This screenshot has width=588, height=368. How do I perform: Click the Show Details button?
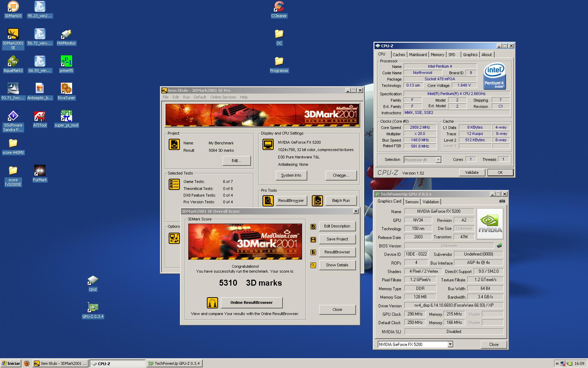337,265
